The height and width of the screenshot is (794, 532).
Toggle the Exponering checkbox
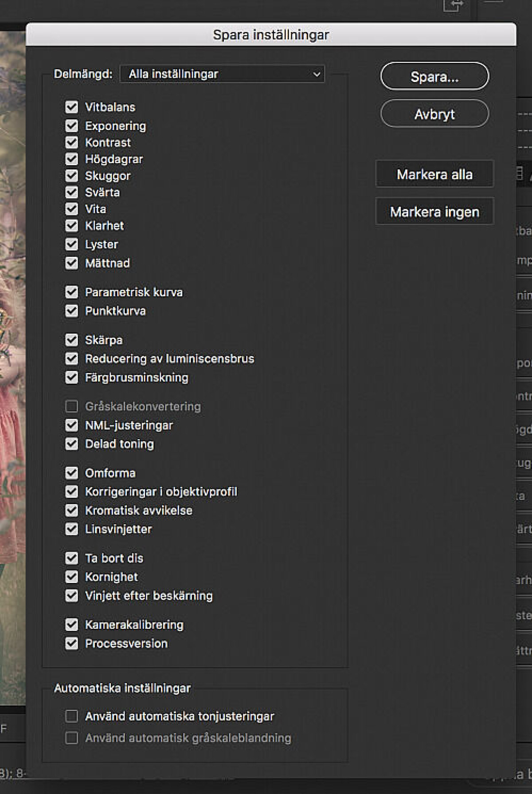click(71, 126)
